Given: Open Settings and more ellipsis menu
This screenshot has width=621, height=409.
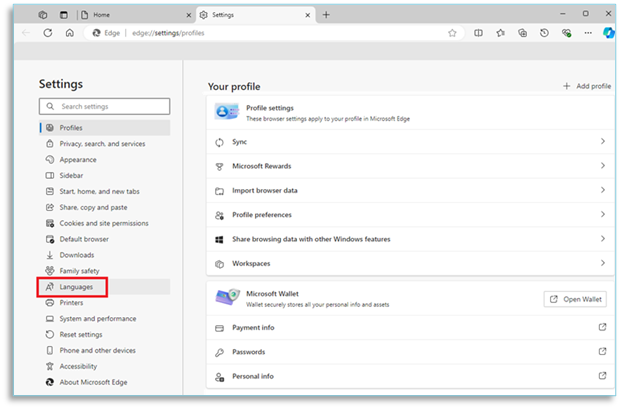Looking at the screenshot, I should (588, 33).
